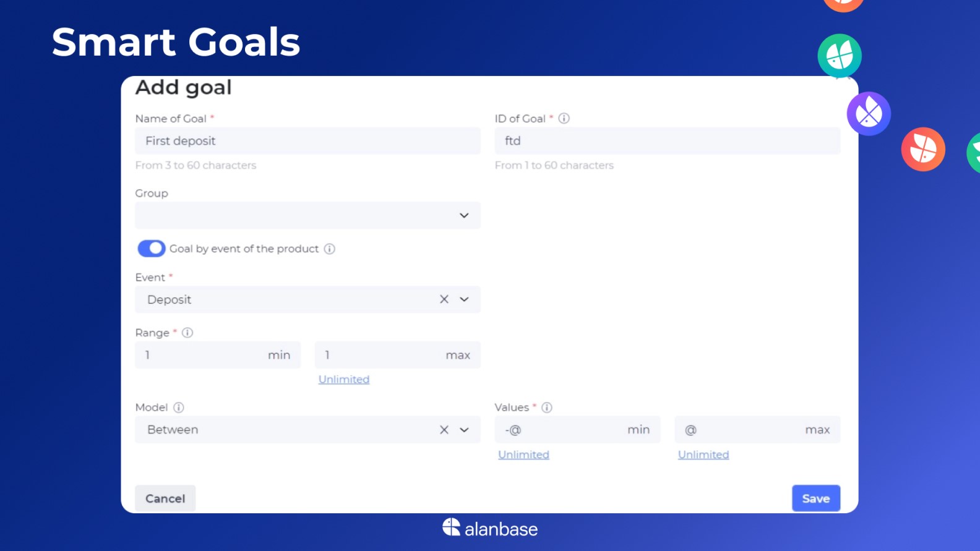Click the info icon next to ID of Goal
Viewport: 980px width, 551px height.
(564, 118)
